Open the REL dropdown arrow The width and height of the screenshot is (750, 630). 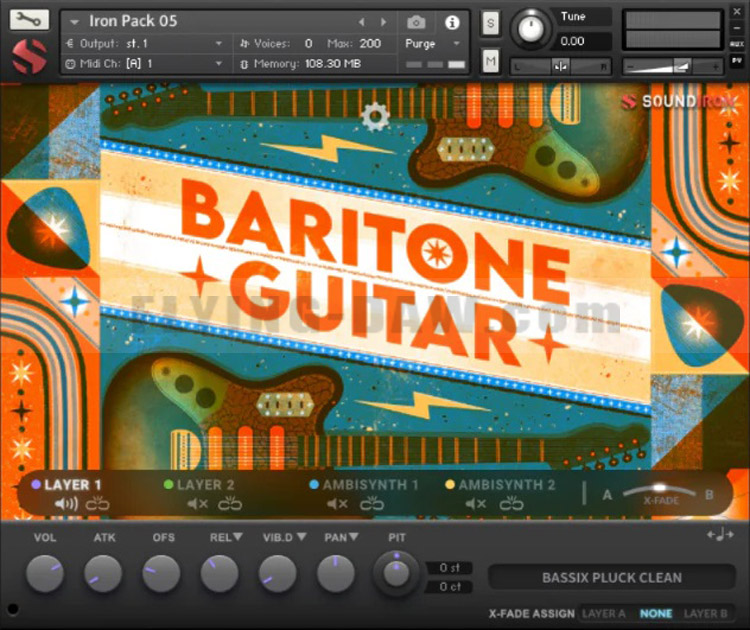pyautogui.click(x=238, y=538)
